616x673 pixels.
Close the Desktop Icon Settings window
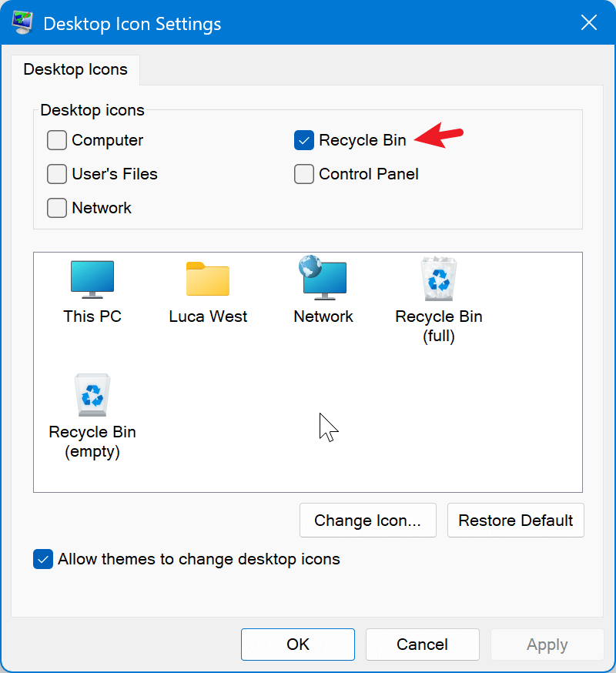[x=588, y=22]
